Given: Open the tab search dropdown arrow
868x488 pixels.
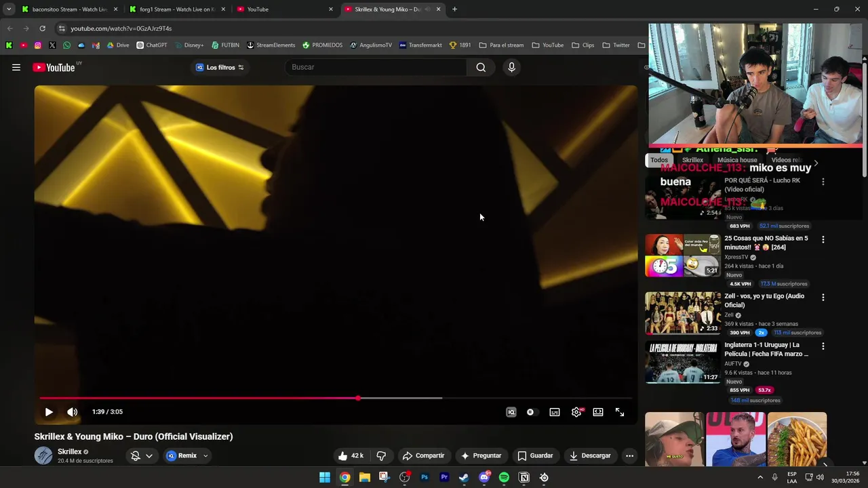Looking at the screenshot, I should [9, 9].
